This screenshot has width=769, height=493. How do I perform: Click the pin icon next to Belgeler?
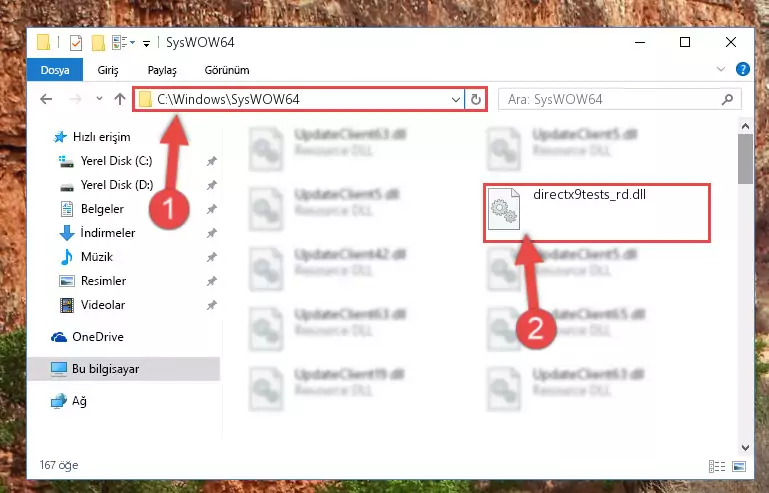(x=211, y=209)
